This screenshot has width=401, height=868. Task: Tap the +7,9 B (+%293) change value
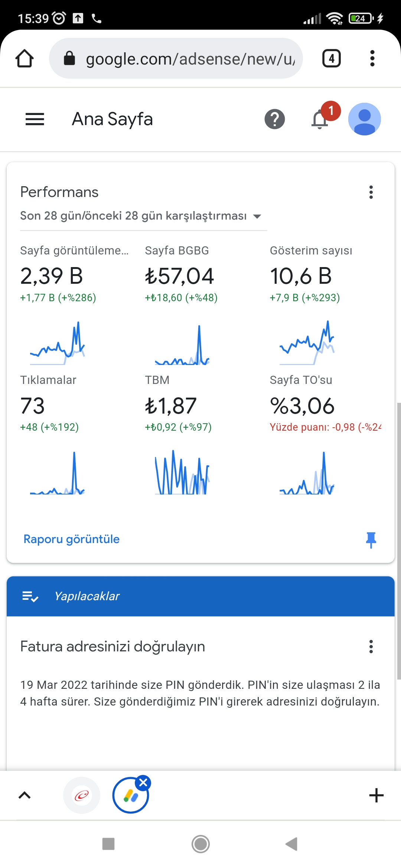[x=305, y=297]
